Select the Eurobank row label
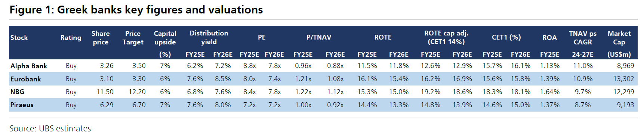The width and height of the screenshot is (644, 140). tap(26, 79)
